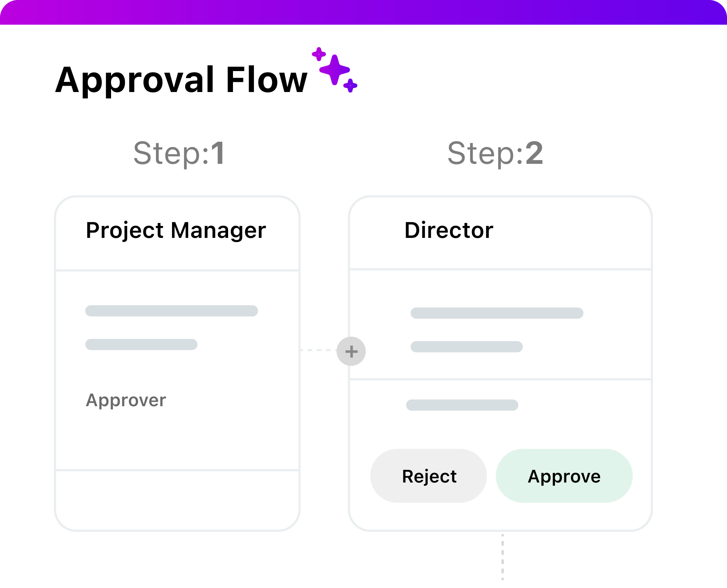This screenshot has width=727, height=588.
Task: Click the Approver label in the Project Manager card
Action: click(x=126, y=400)
